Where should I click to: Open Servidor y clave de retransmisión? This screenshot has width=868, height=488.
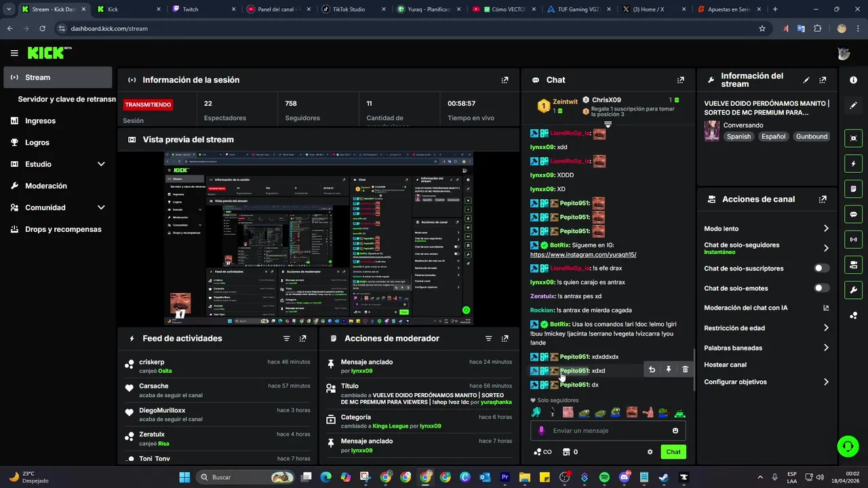tap(66, 99)
